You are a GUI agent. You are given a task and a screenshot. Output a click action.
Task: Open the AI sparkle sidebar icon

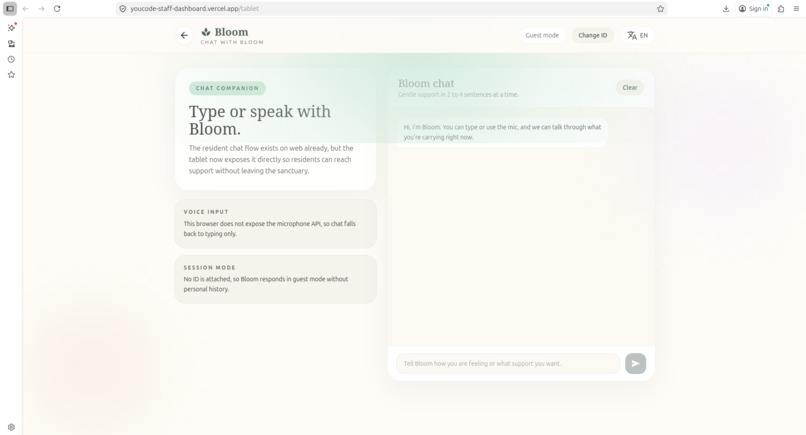pos(11,27)
